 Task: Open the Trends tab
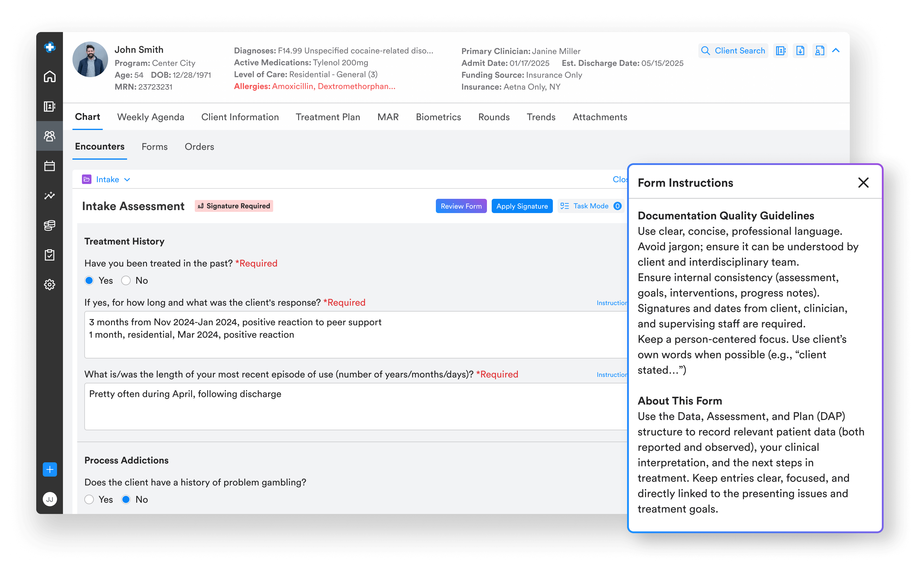pos(541,117)
